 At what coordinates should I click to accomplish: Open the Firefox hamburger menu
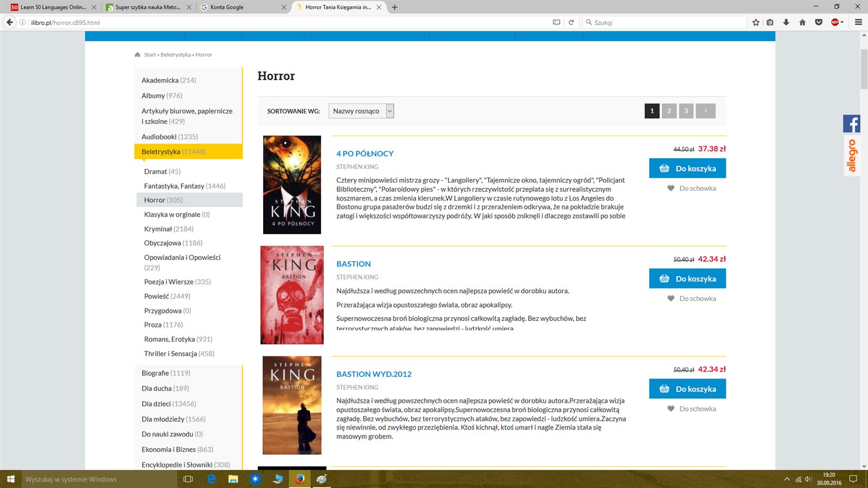click(x=858, y=22)
